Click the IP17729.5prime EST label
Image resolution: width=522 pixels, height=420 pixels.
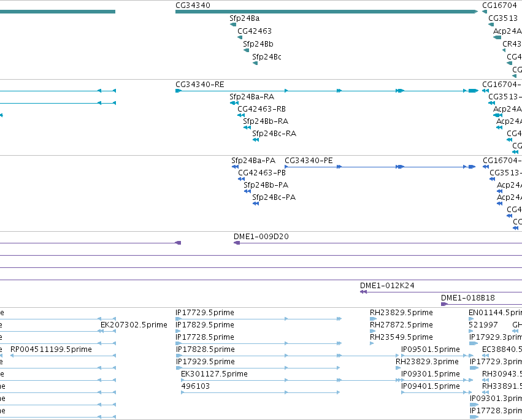(x=205, y=313)
